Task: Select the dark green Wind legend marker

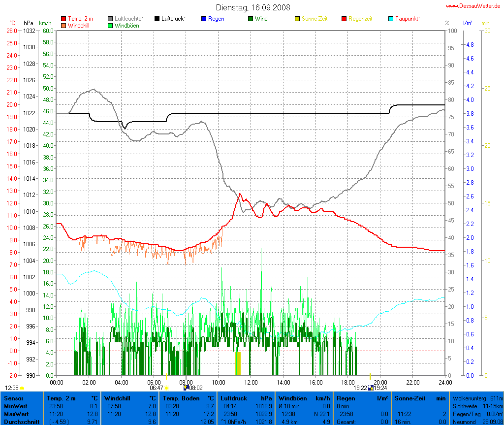Action: tap(251, 19)
